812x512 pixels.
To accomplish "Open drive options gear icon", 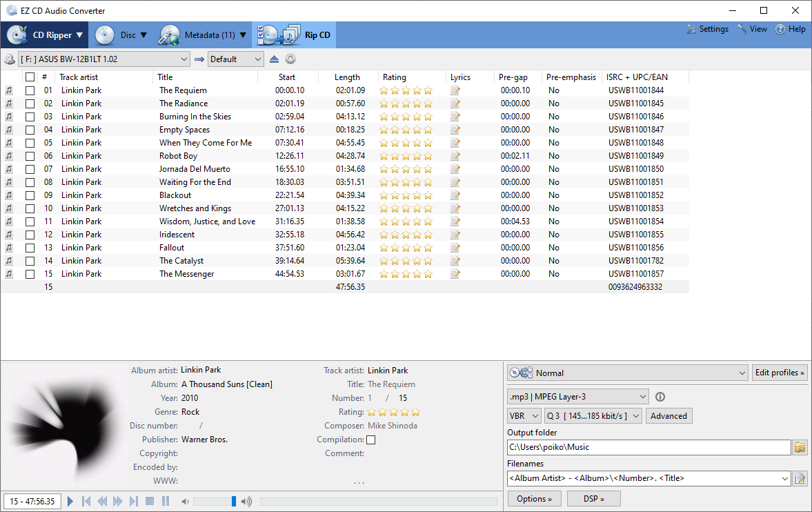I will [x=290, y=59].
